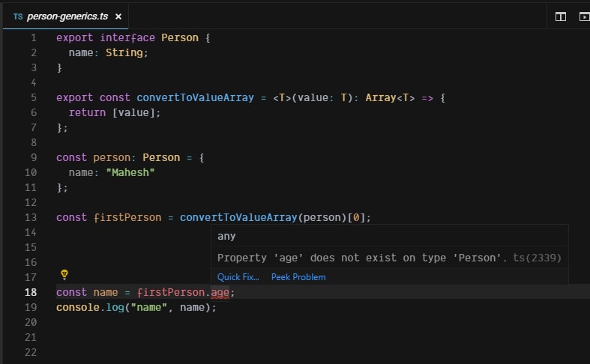Viewport: 590px width, 364px height.
Task: Click the error message text in tooltip
Action: click(362, 258)
